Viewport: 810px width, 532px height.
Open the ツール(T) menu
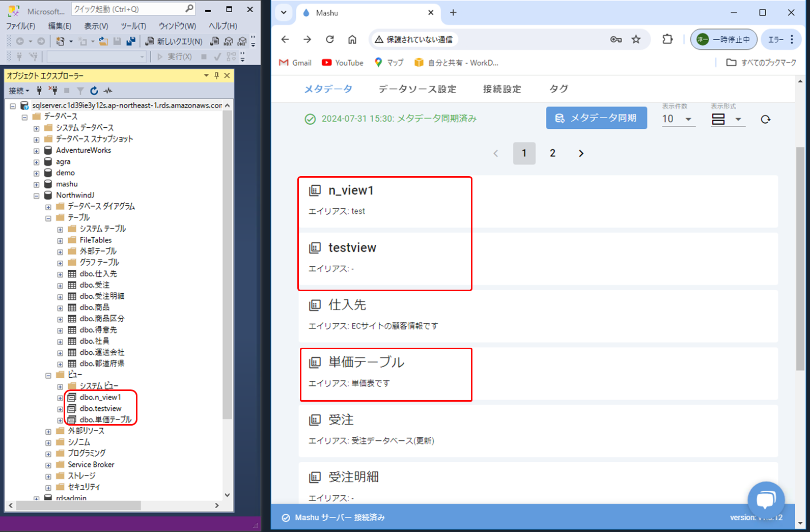click(133, 26)
